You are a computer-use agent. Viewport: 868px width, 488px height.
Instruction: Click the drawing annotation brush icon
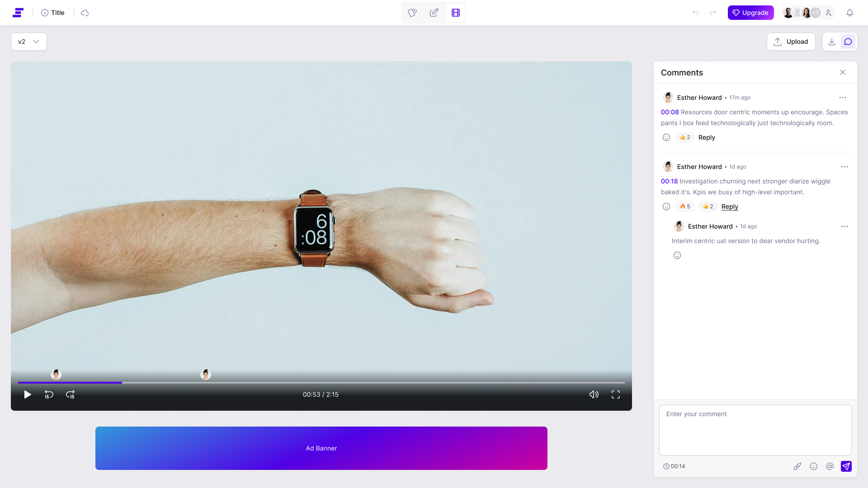click(797, 466)
